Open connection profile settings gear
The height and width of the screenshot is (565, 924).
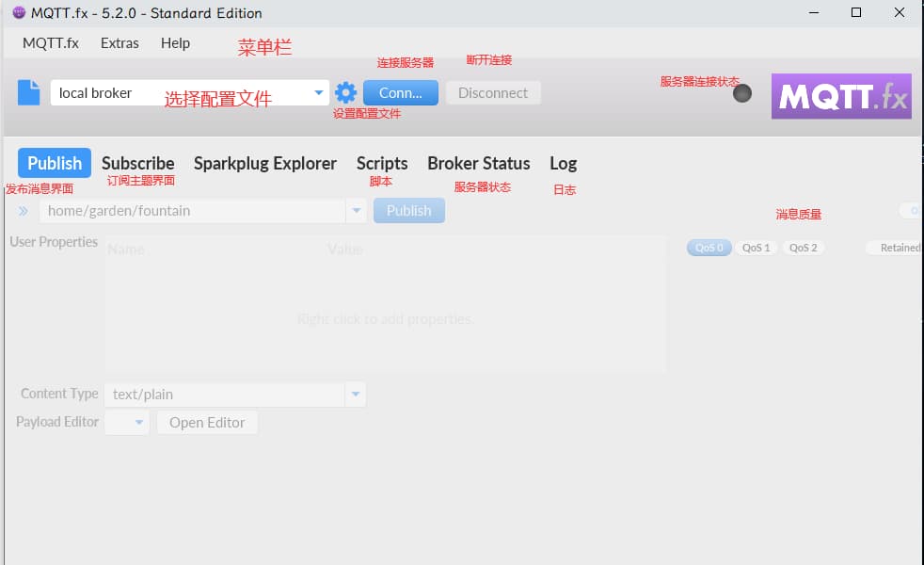point(345,92)
